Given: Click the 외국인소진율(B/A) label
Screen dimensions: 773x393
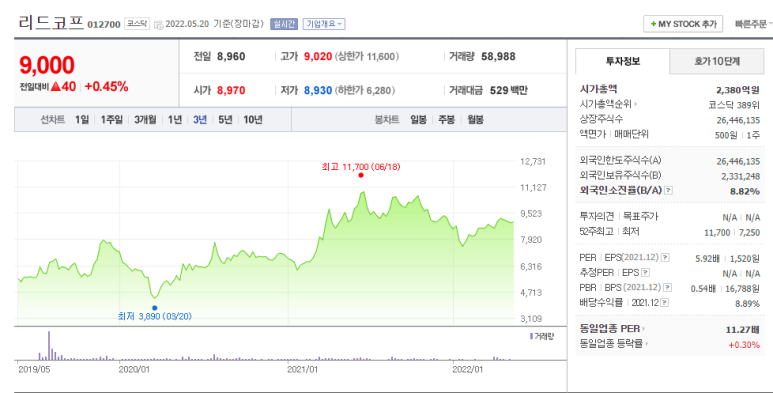Looking at the screenshot, I should [621, 190].
